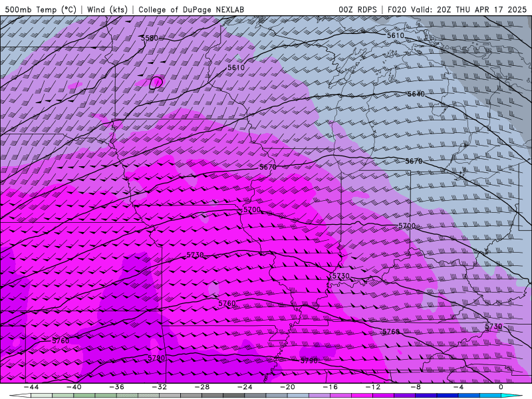532x399 pixels.
Task: Click the "500mb Temp (°C)" title text
Action: pos(41,9)
